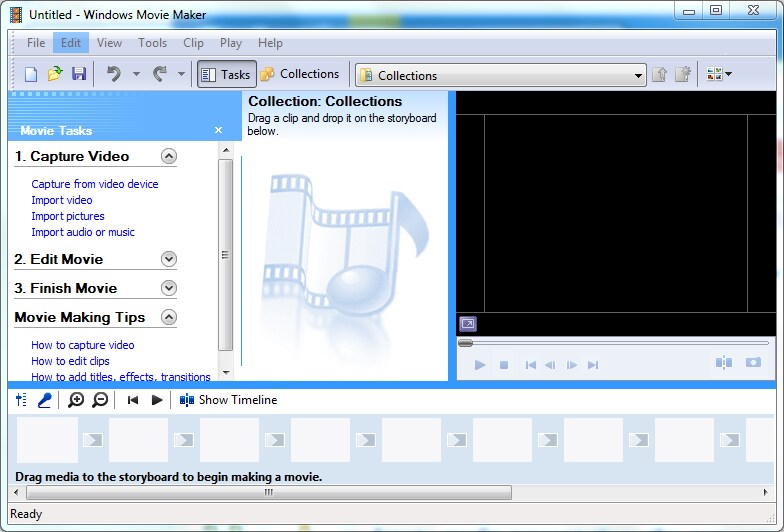
Task: Click the monitor Play button
Action: (x=480, y=365)
